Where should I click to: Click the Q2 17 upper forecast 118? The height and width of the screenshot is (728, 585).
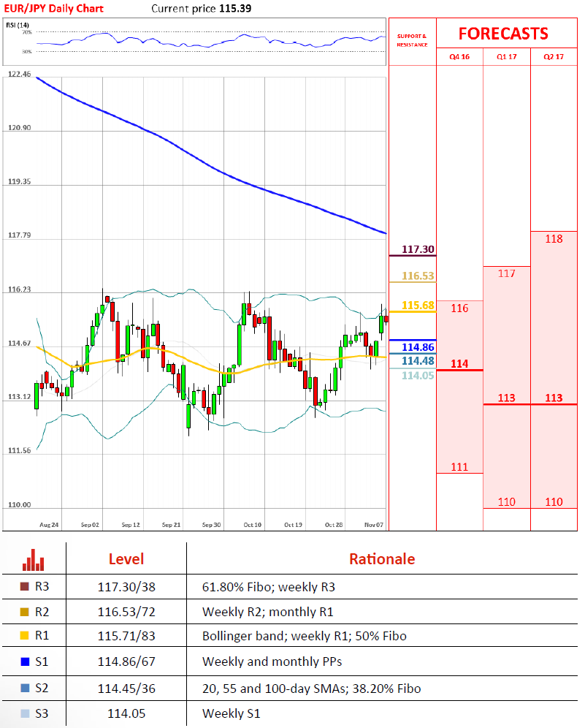click(554, 238)
